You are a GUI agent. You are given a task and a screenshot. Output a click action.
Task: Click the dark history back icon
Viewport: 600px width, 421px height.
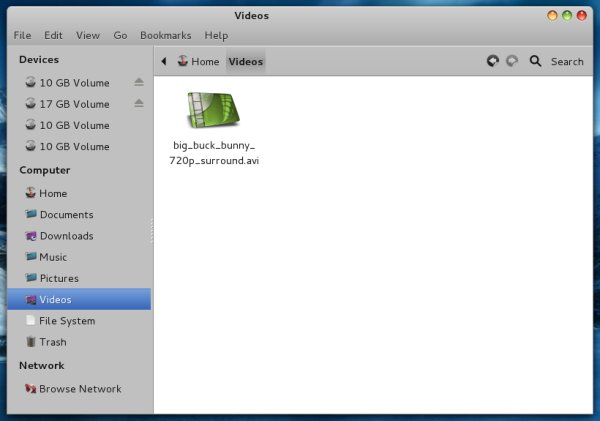(493, 61)
